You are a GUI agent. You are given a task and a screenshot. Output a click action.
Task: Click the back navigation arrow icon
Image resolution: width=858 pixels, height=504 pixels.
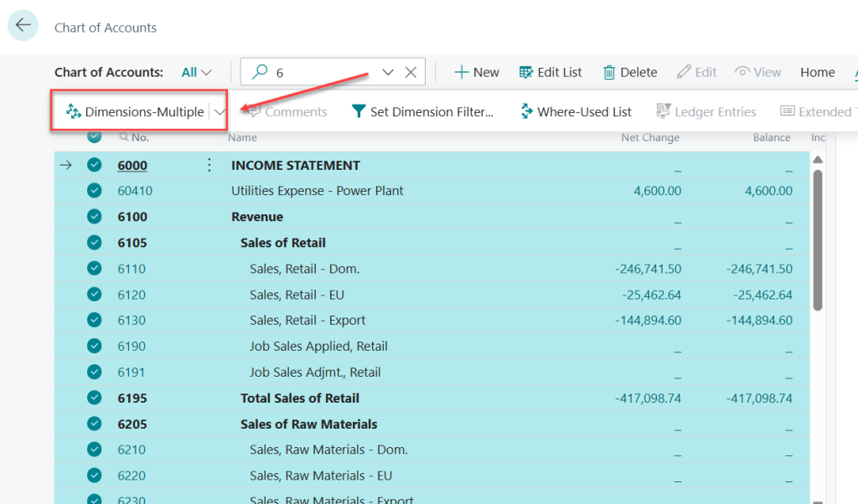pyautogui.click(x=23, y=25)
